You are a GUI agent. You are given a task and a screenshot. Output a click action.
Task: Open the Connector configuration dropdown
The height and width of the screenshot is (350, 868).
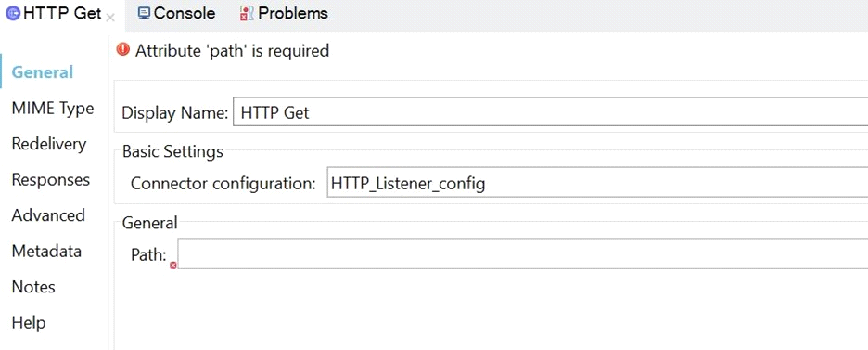tap(597, 182)
